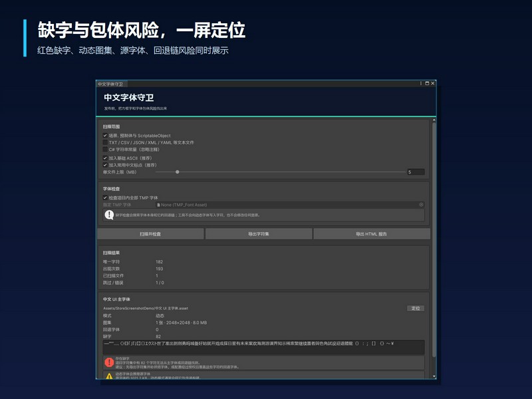This screenshot has width=532, height=399.
Task: Uncheck 检查项目内全部 TMP 字体
Action: [x=105, y=198]
